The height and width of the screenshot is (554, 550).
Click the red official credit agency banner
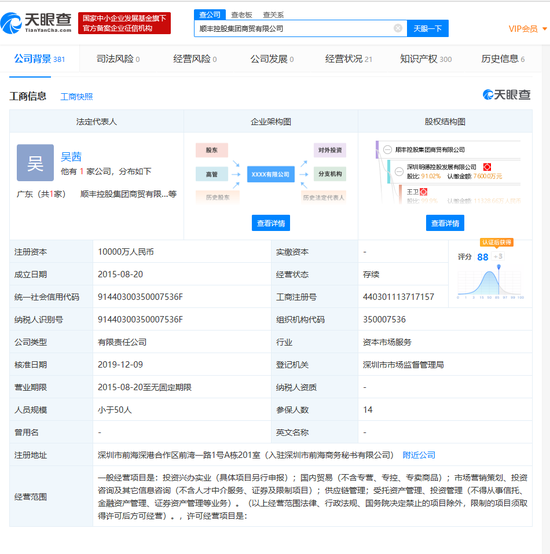click(x=124, y=23)
